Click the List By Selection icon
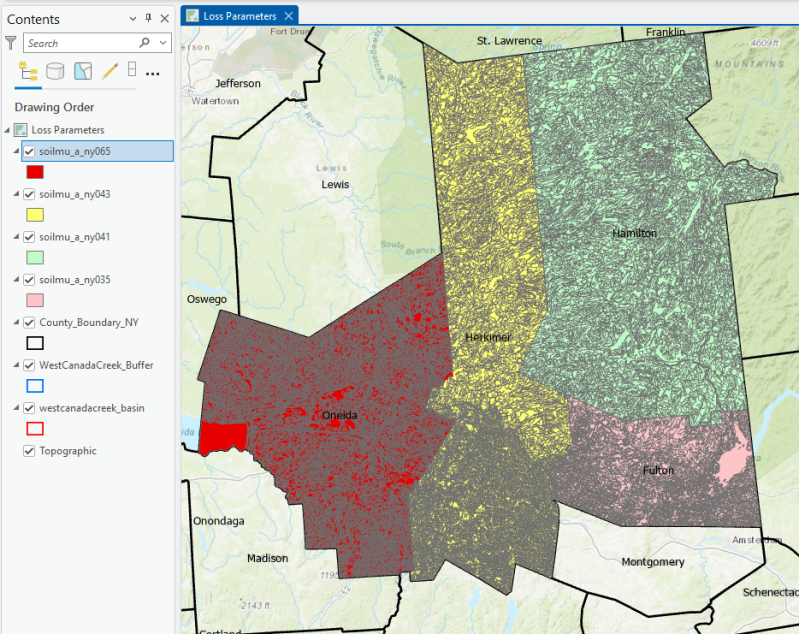The height and width of the screenshot is (634, 799). (x=83, y=72)
